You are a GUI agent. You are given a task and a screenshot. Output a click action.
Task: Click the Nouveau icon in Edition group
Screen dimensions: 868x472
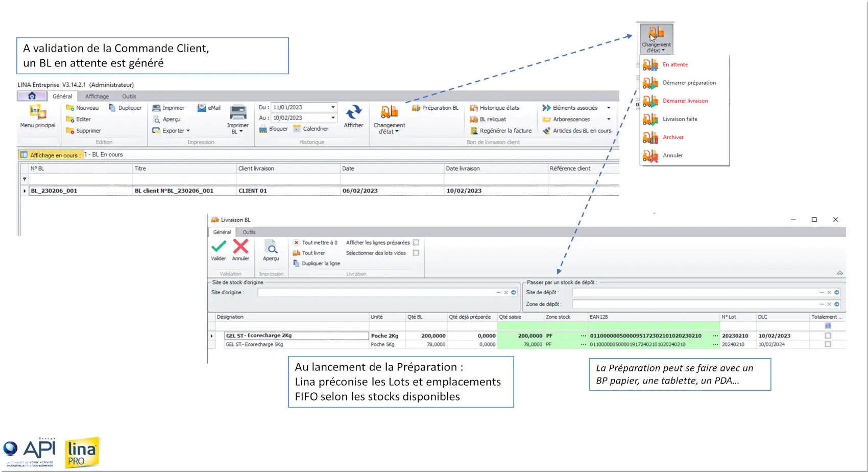point(70,108)
